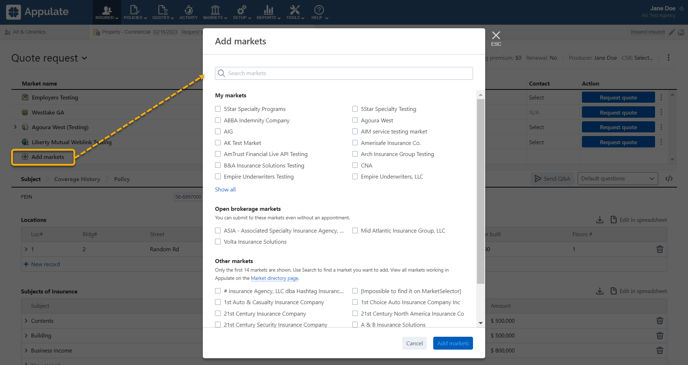688x365 pixels.
Task: Open row options for Agoura West (Testing)
Action: [x=661, y=127]
